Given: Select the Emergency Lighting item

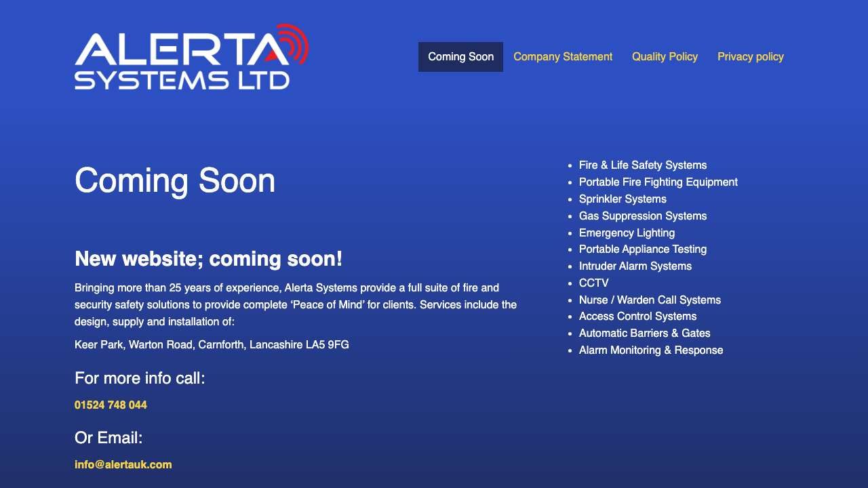Looking at the screenshot, I should click(627, 232).
